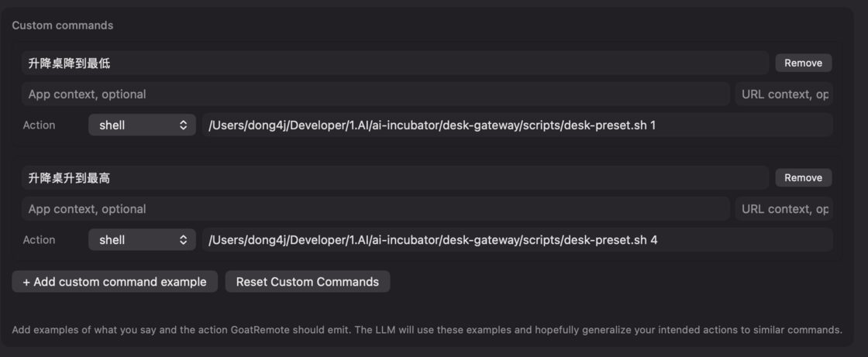
Task: Edit the 升降桌升到最高 phrase field
Action: coord(395,177)
